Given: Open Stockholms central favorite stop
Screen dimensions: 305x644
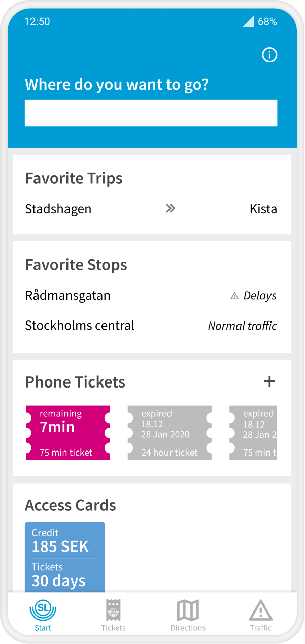Looking at the screenshot, I should click(x=80, y=325).
